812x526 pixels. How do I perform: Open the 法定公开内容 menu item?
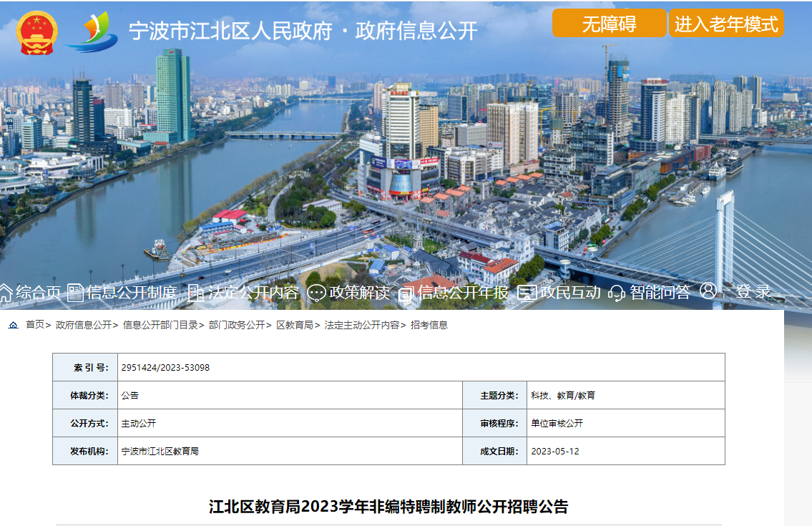pyautogui.click(x=254, y=292)
